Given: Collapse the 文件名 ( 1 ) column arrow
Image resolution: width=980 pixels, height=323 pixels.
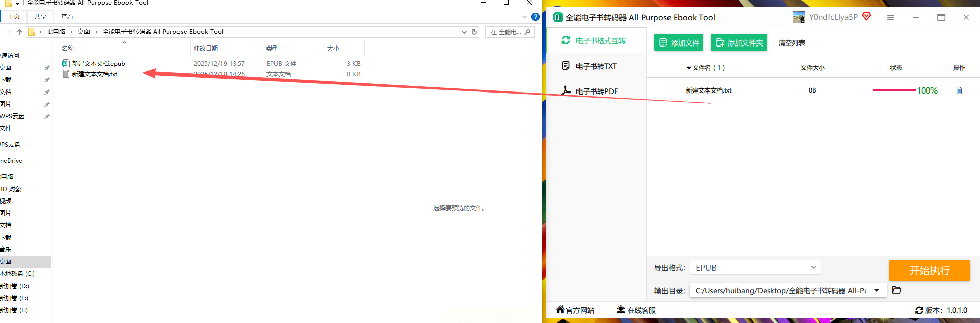Looking at the screenshot, I should pos(688,68).
